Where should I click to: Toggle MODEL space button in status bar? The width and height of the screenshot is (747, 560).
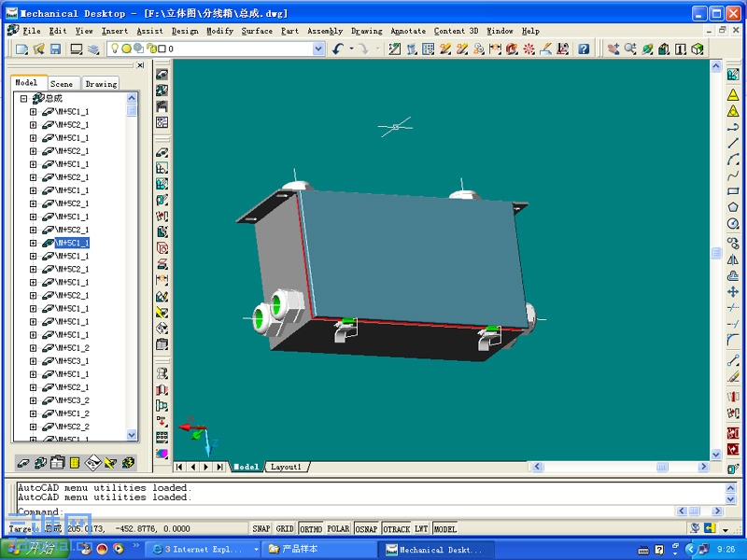[445, 528]
